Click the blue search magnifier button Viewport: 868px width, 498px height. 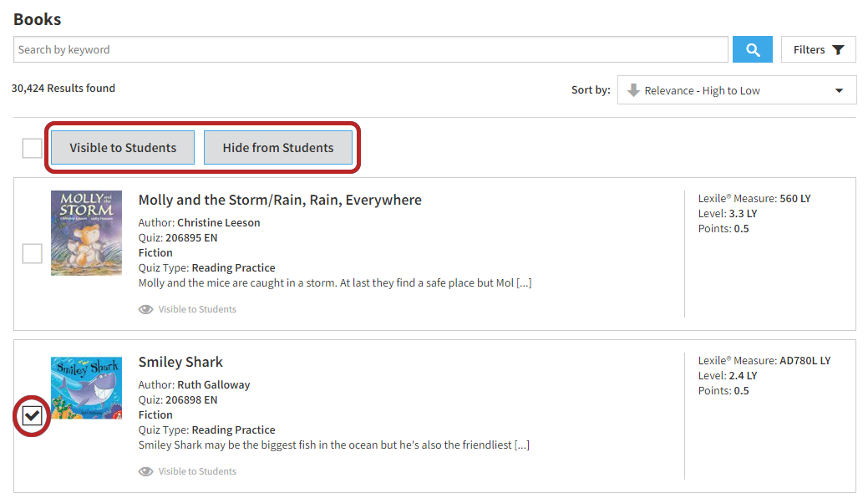click(753, 49)
